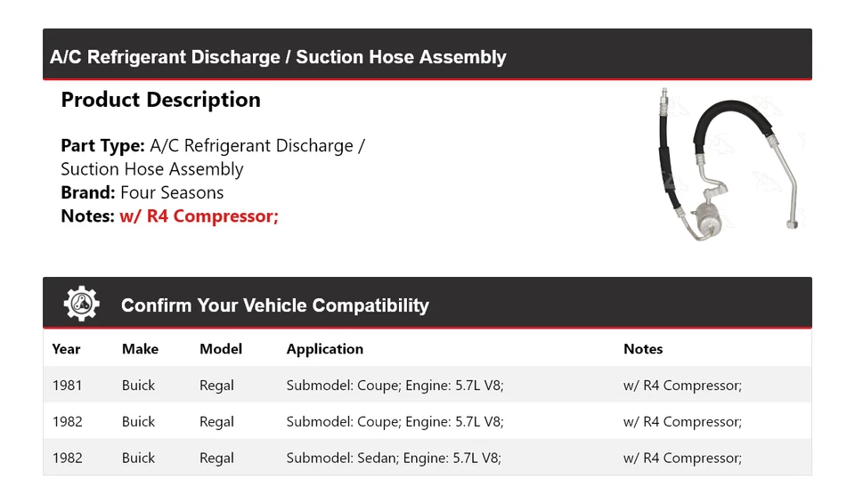Select the Product Description heading

160,100
